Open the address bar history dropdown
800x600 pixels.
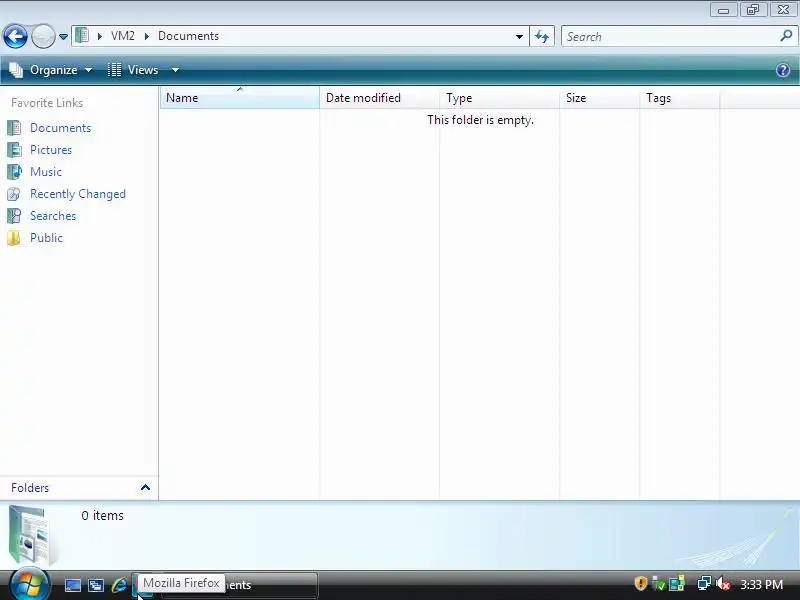click(x=519, y=36)
